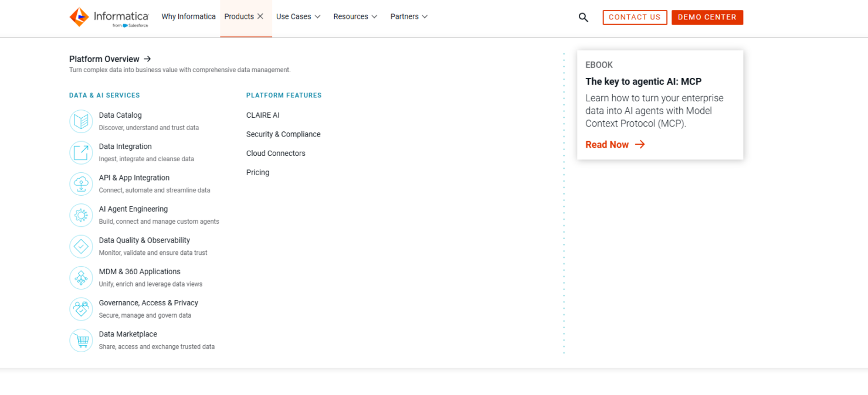Click the Data Catalog book icon

pos(81,121)
